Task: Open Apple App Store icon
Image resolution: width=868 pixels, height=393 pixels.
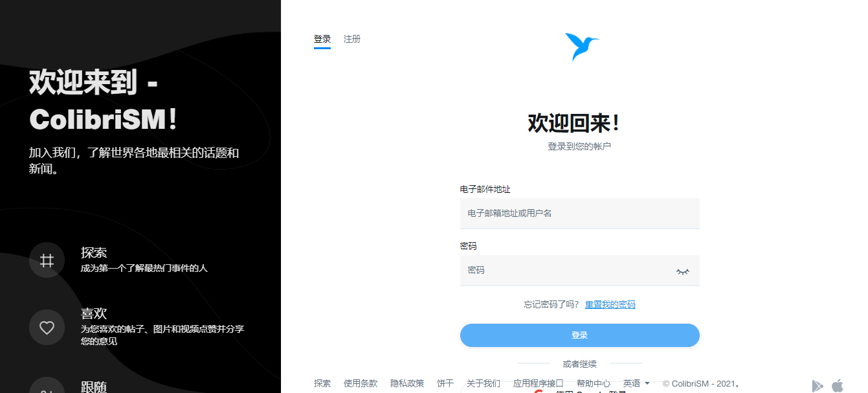Action: pyautogui.click(x=838, y=385)
